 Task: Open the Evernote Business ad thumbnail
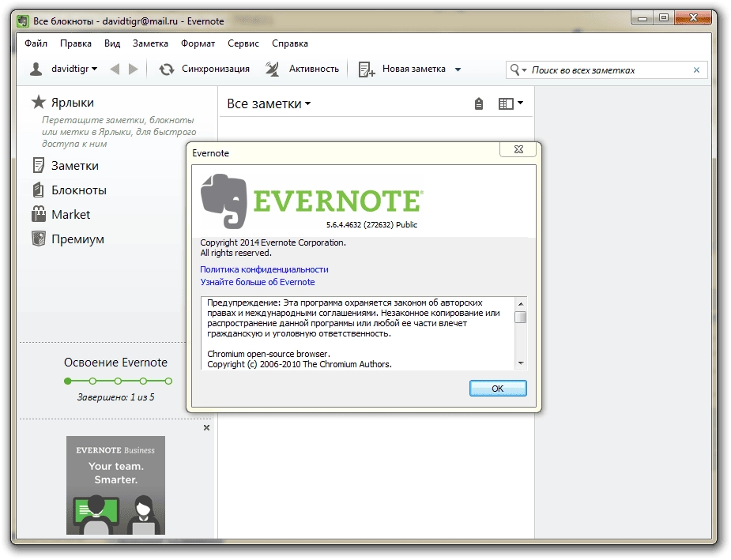coord(115,485)
